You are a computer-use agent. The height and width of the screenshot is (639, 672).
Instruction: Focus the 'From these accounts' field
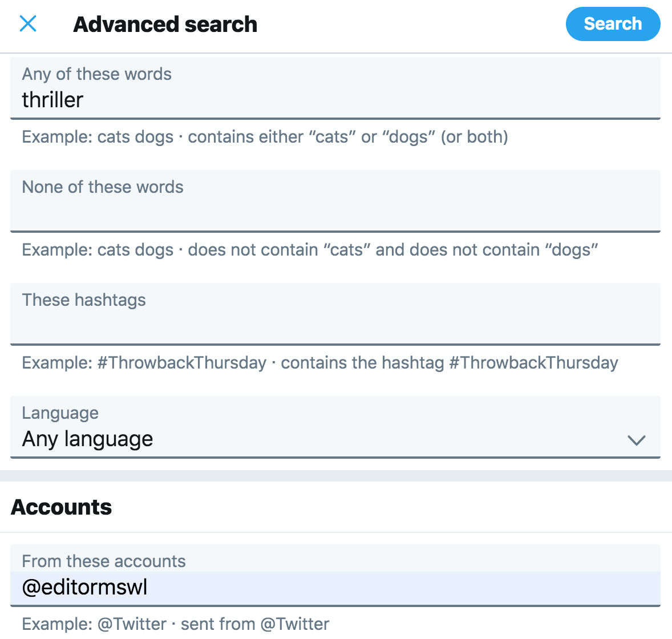point(335,575)
